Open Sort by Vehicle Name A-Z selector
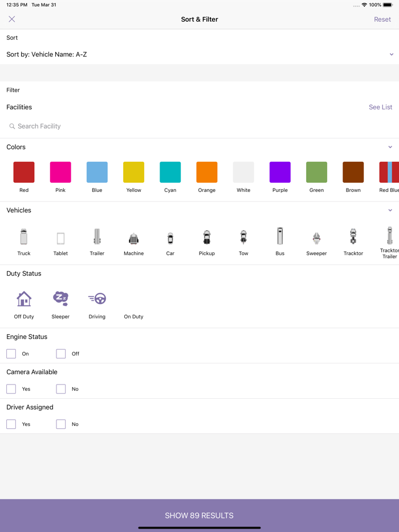This screenshot has width=399, height=532. (199, 54)
